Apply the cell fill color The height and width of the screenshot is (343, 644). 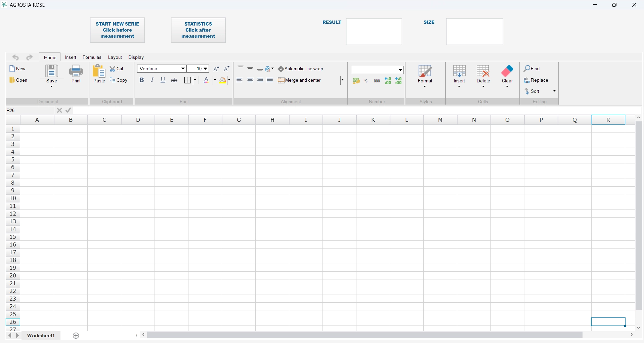pyautogui.click(x=223, y=80)
